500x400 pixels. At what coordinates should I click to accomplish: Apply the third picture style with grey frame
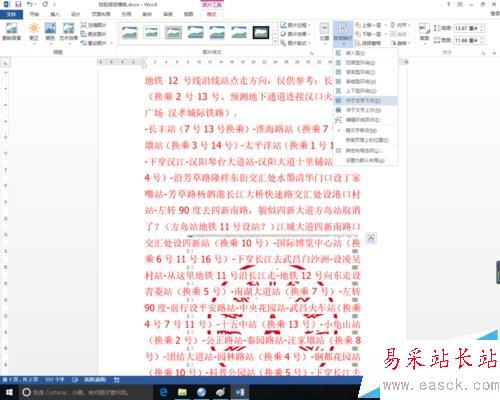(173, 32)
